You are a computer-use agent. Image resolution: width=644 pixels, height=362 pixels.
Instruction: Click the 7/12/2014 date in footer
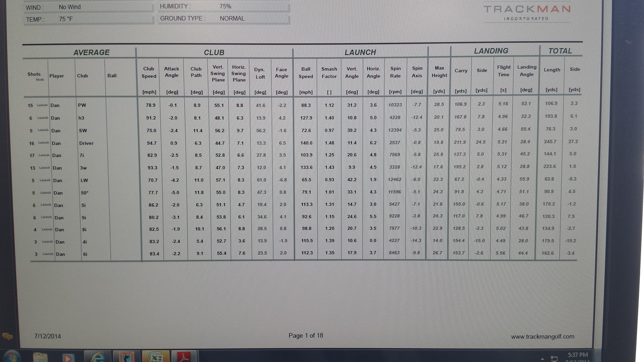coord(47,336)
